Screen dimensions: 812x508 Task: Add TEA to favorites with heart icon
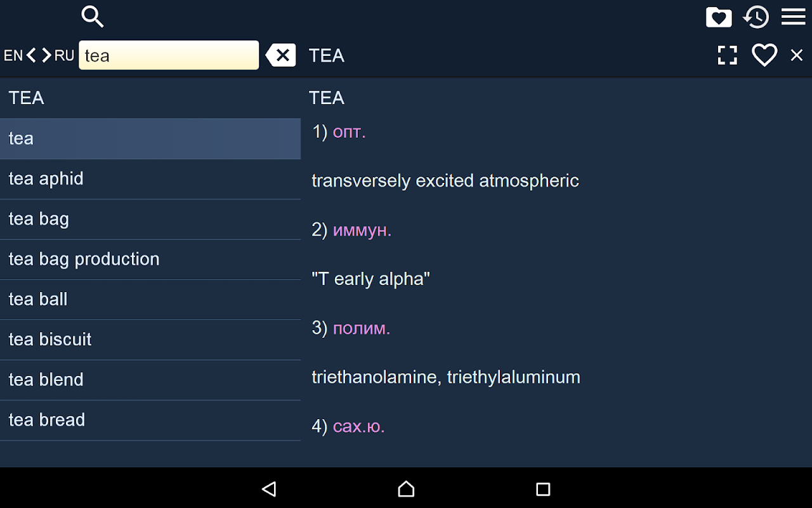pyautogui.click(x=764, y=55)
